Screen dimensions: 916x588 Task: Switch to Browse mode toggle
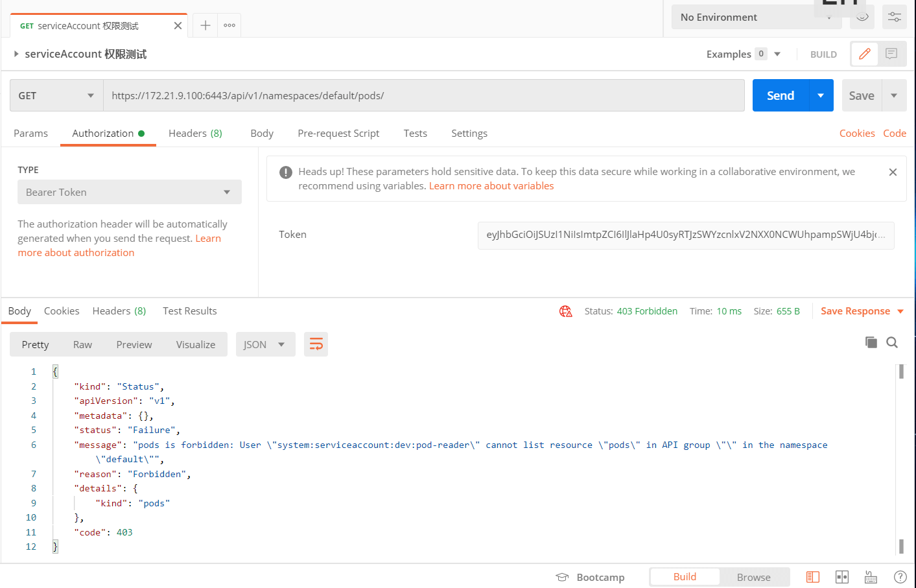coord(753,577)
